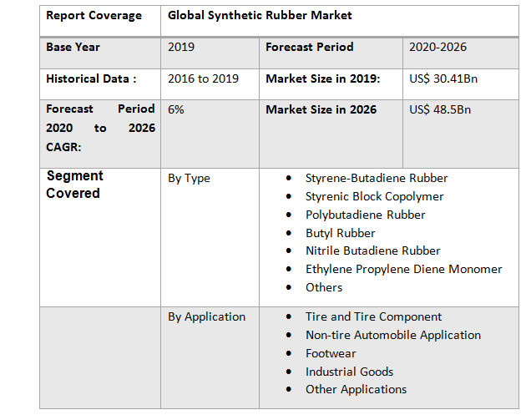Click the 'US$ 48.5Bn' value

[x=440, y=109]
